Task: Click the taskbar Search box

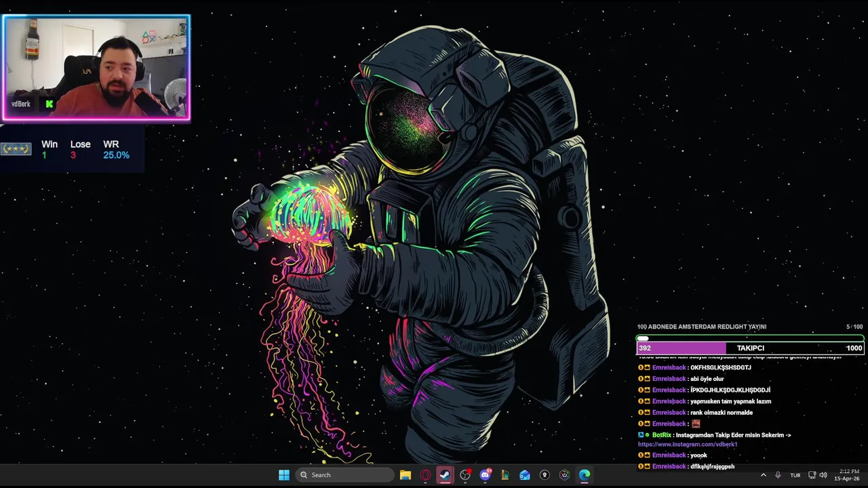Action: click(x=344, y=475)
